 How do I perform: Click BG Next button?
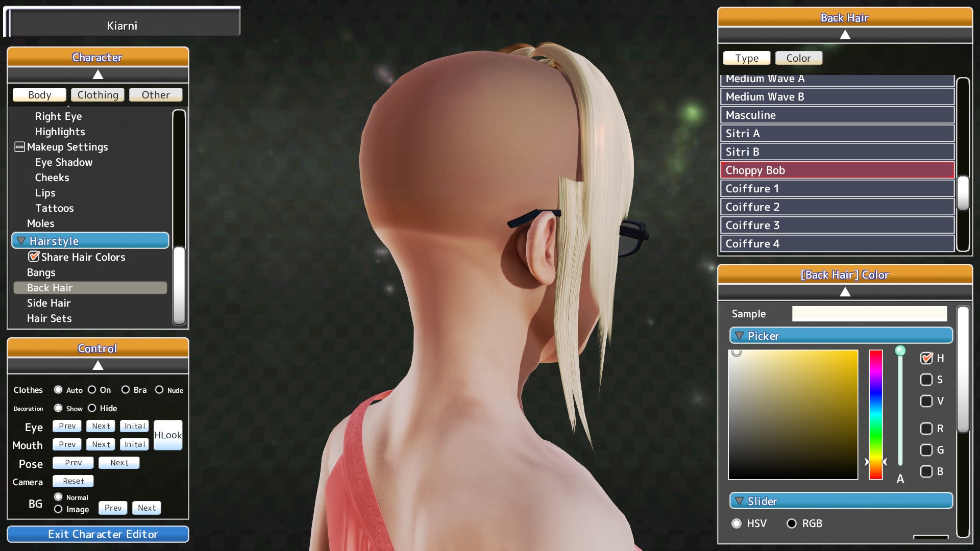146,508
